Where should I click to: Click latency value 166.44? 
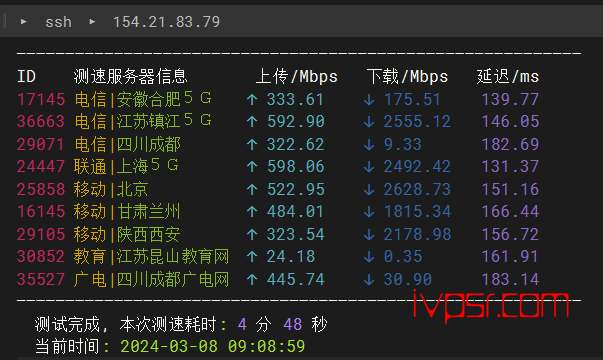coord(510,211)
